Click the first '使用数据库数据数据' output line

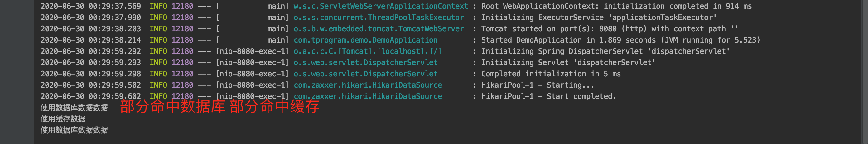[x=74, y=108]
